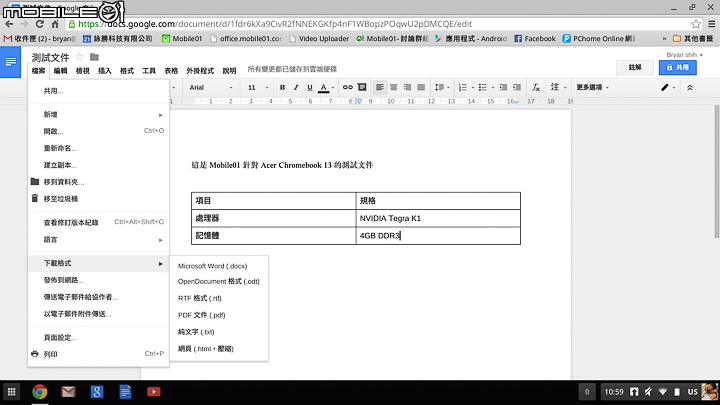Select 建立副本... menu entry
The image size is (720, 405).
tap(98, 165)
